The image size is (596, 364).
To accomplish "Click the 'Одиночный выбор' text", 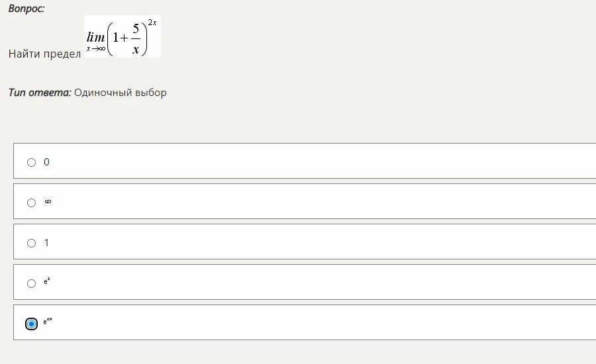I will tap(121, 93).
